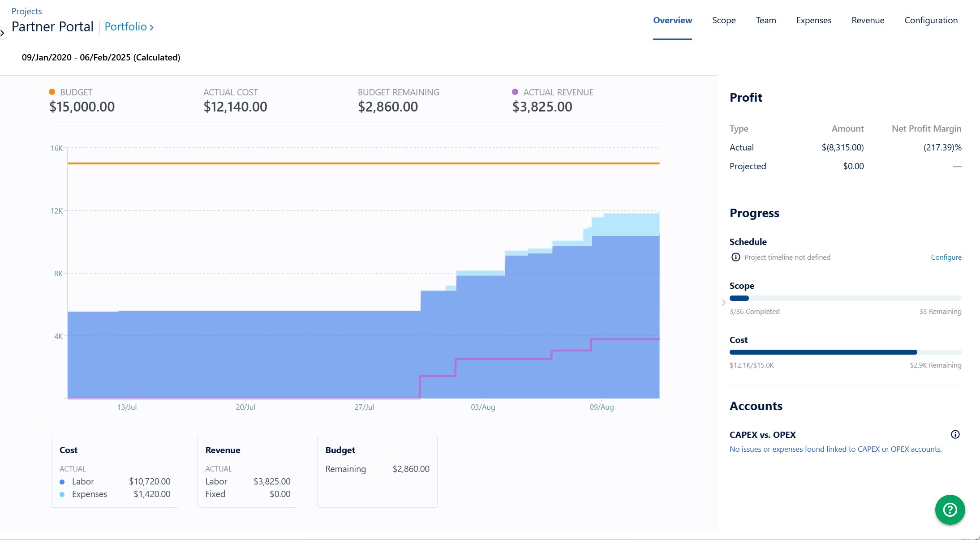Open the Portfolio breadcrumb chevron
980x540 pixels.
151,27
